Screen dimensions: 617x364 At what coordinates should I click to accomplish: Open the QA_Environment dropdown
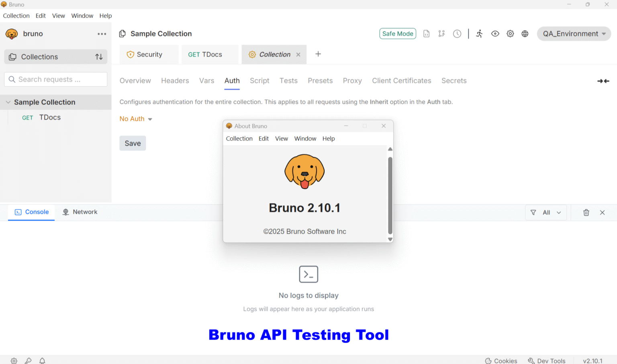click(574, 34)
